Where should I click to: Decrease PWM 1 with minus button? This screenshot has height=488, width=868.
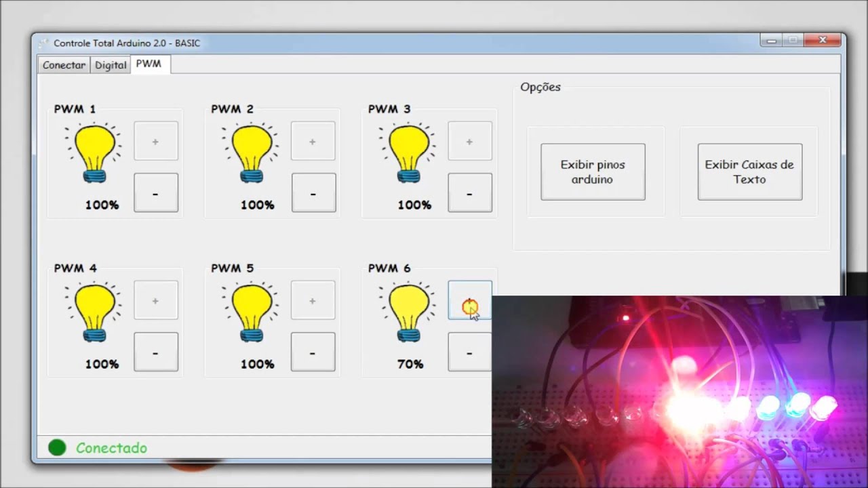(156, 192)
